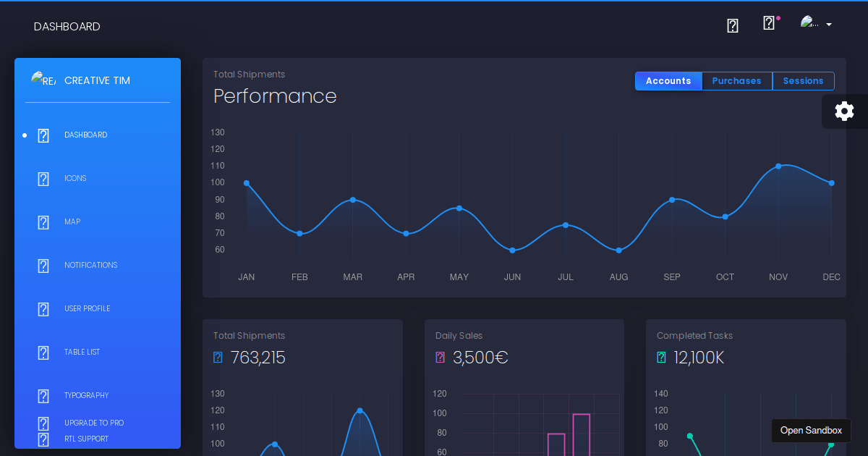The height and width of the screenshot is (456, 868).
Task: Open the Typography page
Action: (86, 395)
